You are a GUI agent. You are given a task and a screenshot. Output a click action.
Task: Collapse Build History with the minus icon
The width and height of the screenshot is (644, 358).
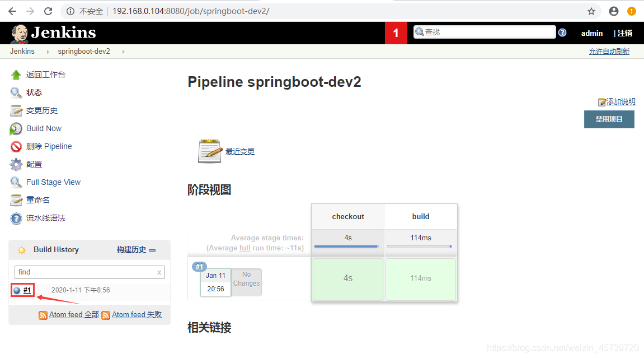click(152, 250)
